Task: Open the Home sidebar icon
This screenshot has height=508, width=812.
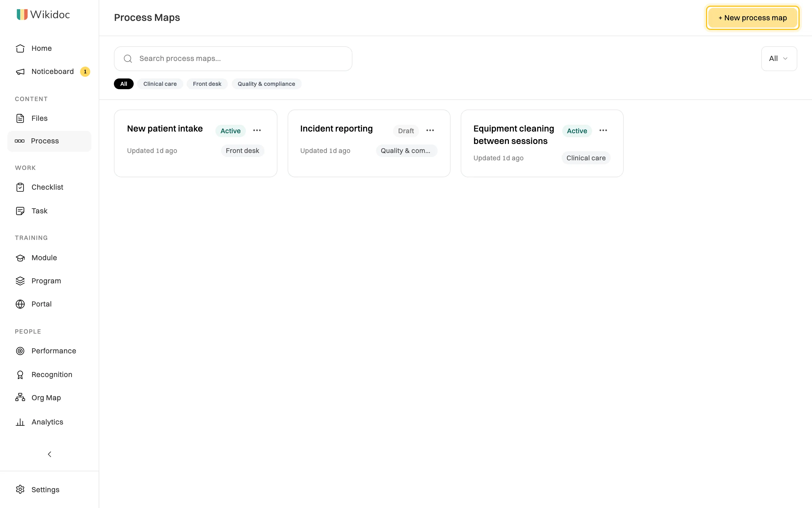Action: point(20,48)
